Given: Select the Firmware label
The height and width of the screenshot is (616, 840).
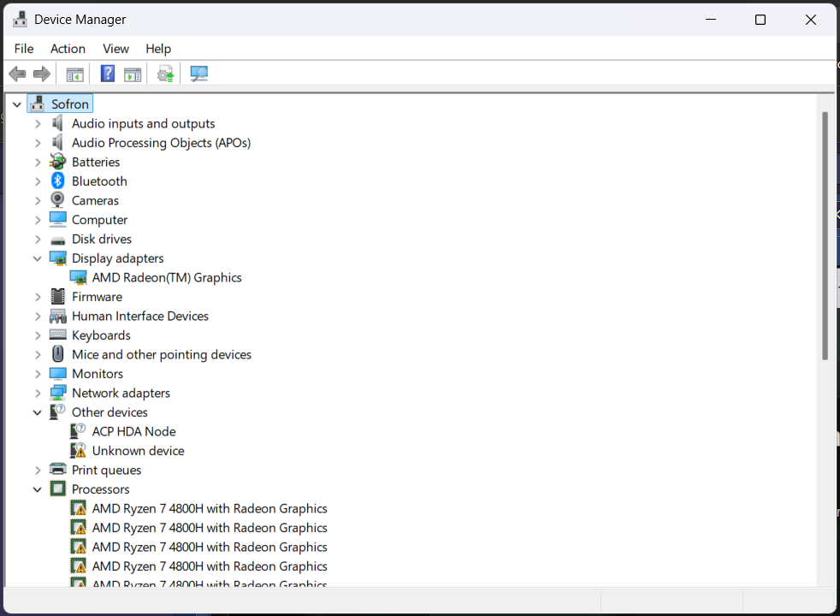Looking at the screenshot, I should [97, 297].
